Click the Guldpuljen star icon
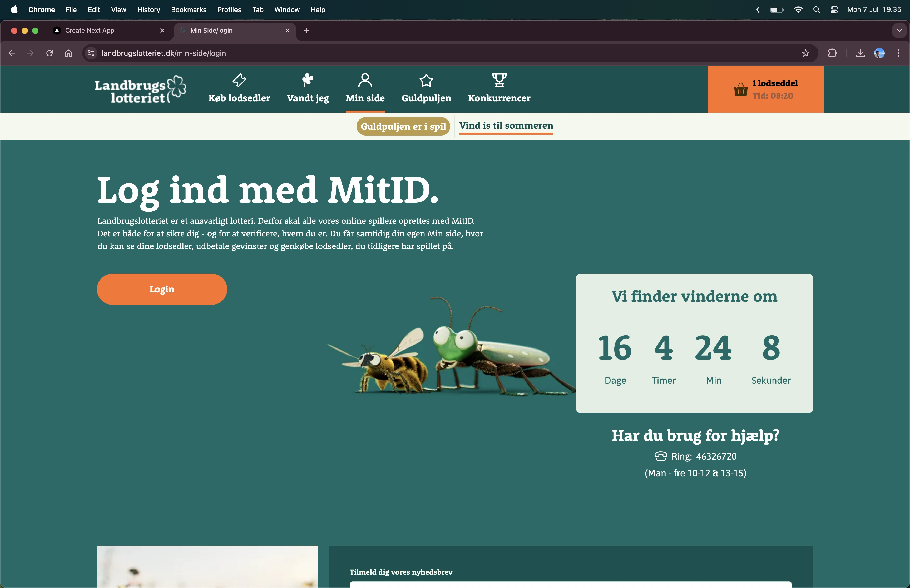Screen dimensions: 910x588 (x=426, y=80)
